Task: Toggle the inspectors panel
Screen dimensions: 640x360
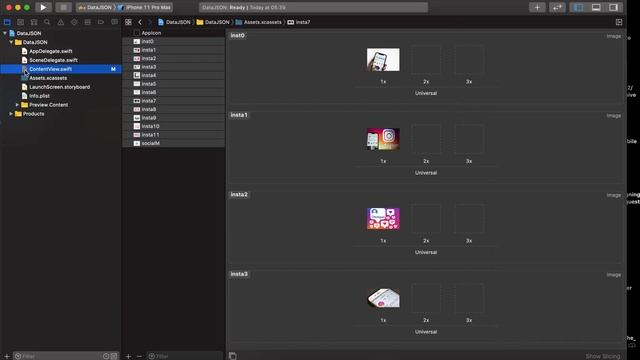Action: click(x=613, y=7)
